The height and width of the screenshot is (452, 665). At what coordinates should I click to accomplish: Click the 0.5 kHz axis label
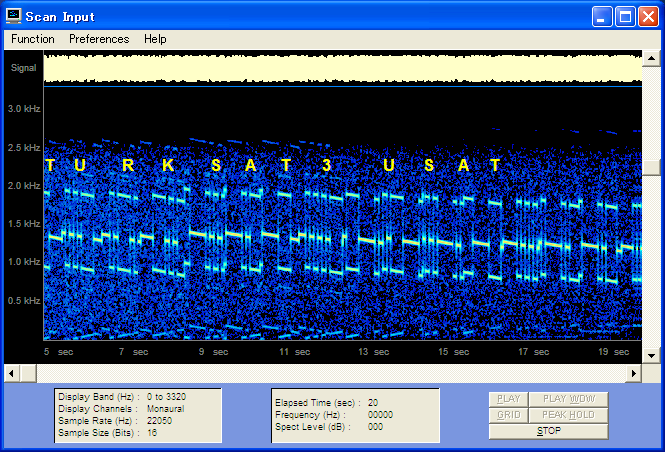[x=24, y=301]
